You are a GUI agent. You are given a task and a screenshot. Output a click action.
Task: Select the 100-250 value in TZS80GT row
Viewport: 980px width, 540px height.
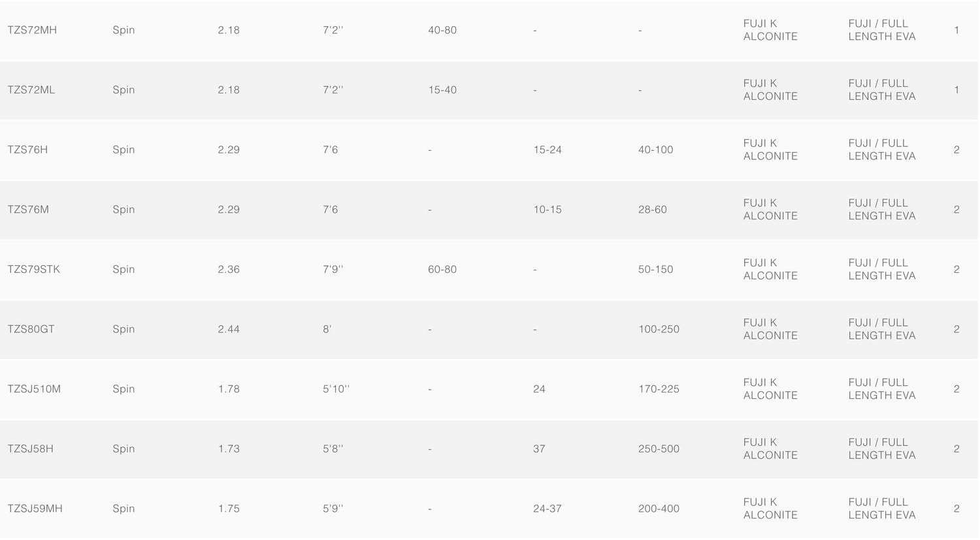pos(659,329)
